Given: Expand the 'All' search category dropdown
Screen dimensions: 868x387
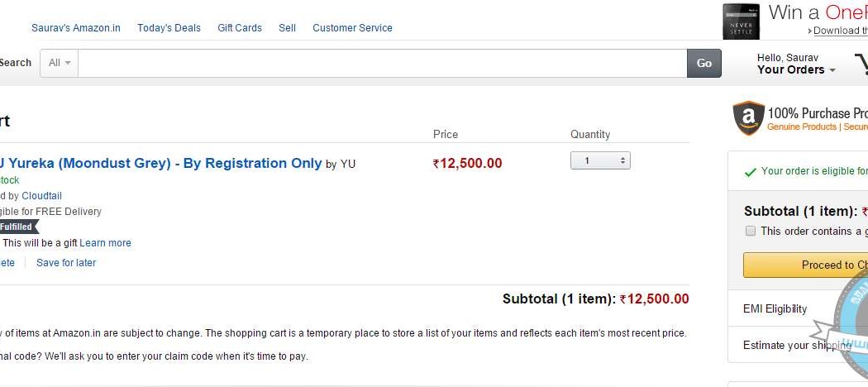Looking at the screenshot, I should tap(60, 63).
